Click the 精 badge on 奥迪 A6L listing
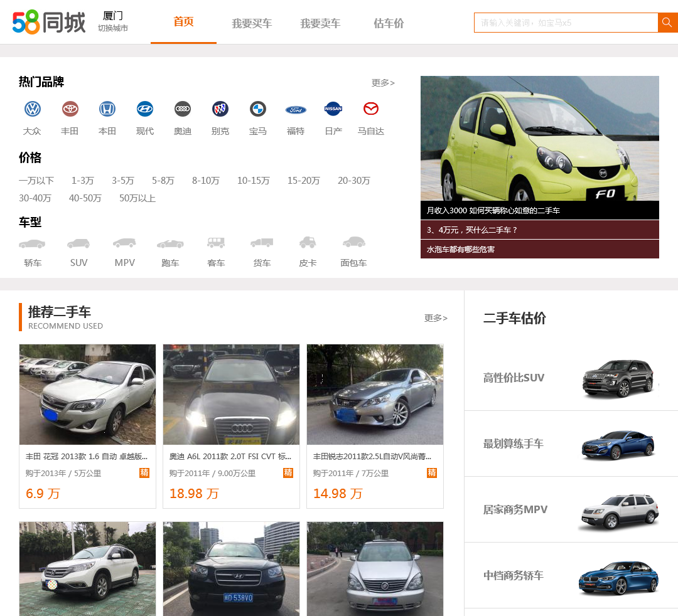Image resolution: width=678 pixels, height=616 pixels. click(x=288, y=473)
